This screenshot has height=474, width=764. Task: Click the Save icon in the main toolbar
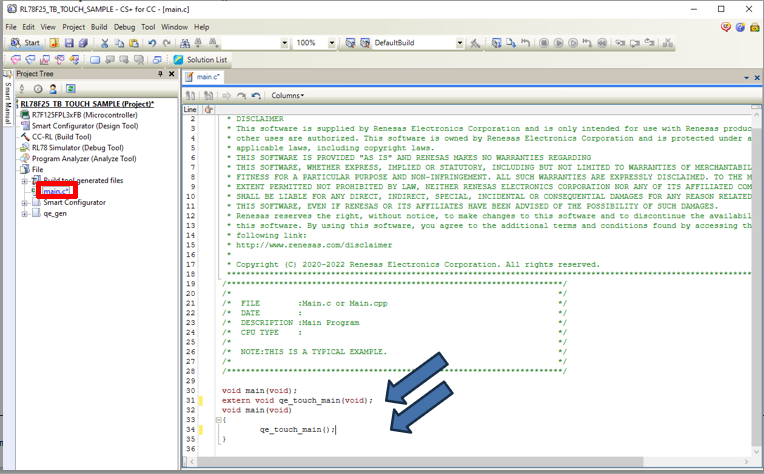69,43
